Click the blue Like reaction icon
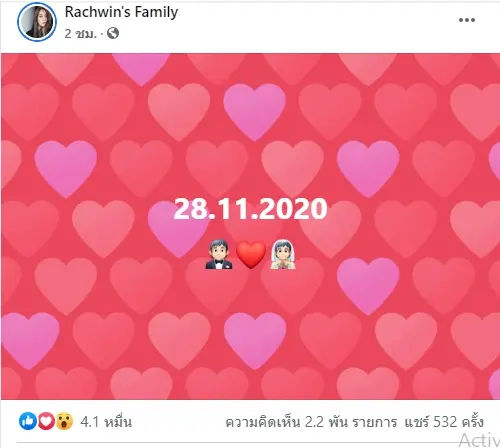This screenshot has height=448, width=500. 28,421
